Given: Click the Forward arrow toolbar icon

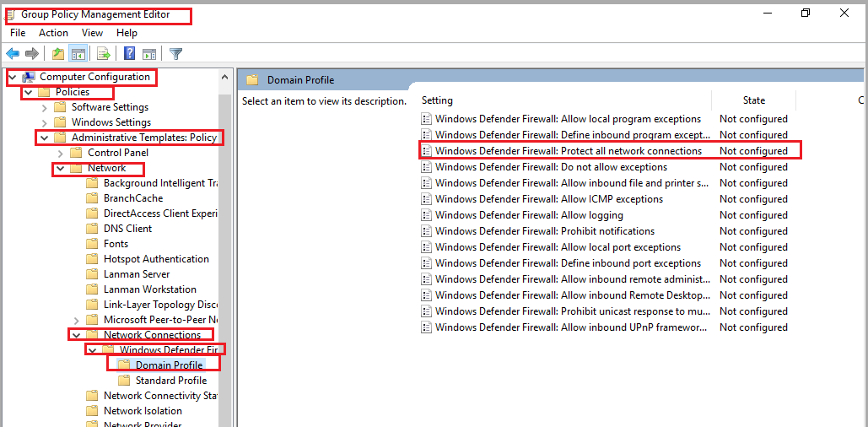Looking at the screenshot, I should pyautogui.click(x=32, y=54).
